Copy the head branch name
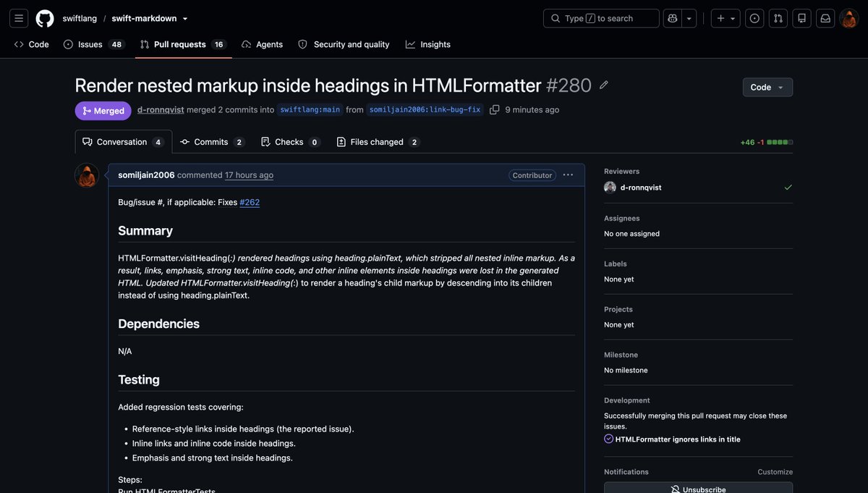This screenshot has height=493, width=868. 494,110
